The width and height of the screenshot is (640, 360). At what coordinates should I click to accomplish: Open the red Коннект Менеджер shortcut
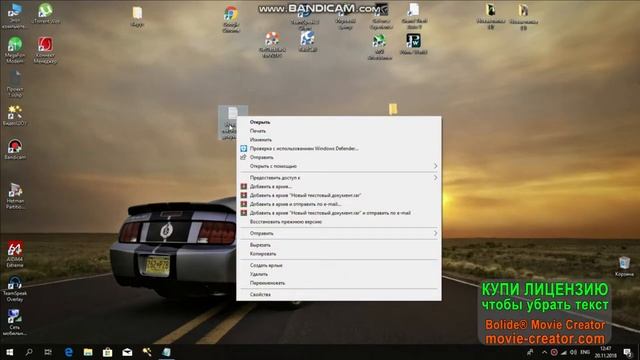(45, 50)
